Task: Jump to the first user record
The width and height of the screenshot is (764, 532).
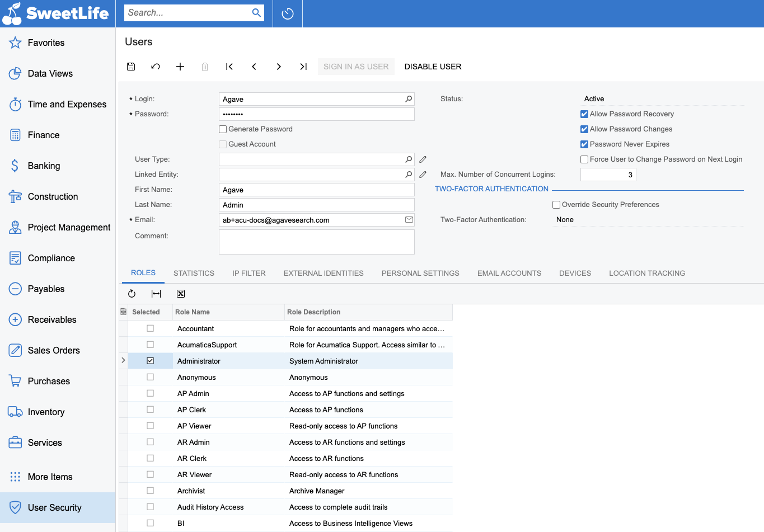Action: (229, 67)
